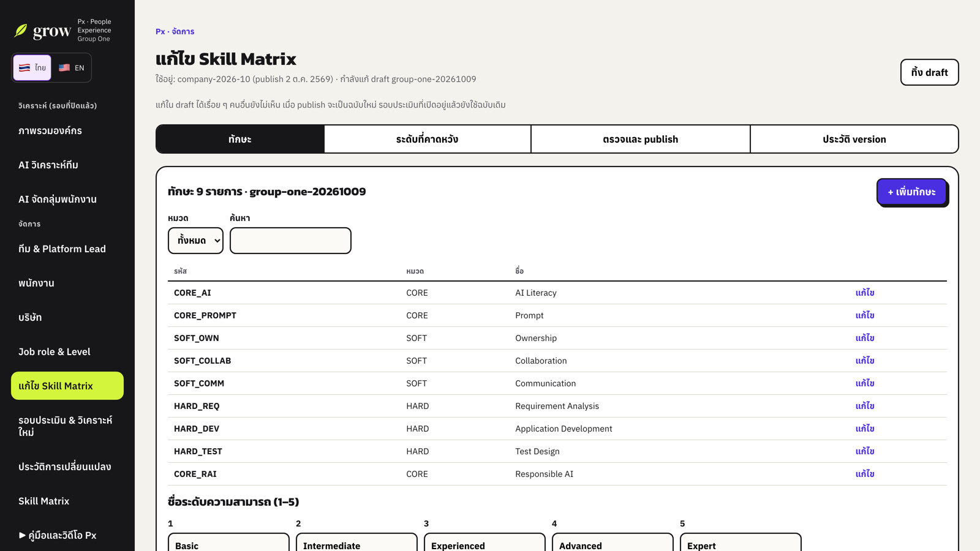This screenshot has width=980, height=551.
Task: Open คู่มือและวิดีโอ Px guide
Action: click(x=67, y=535)
